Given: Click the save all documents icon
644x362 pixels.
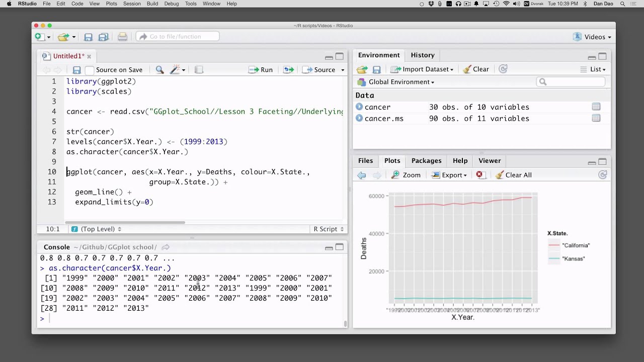Looking at the screenshot, I should 104,37.
